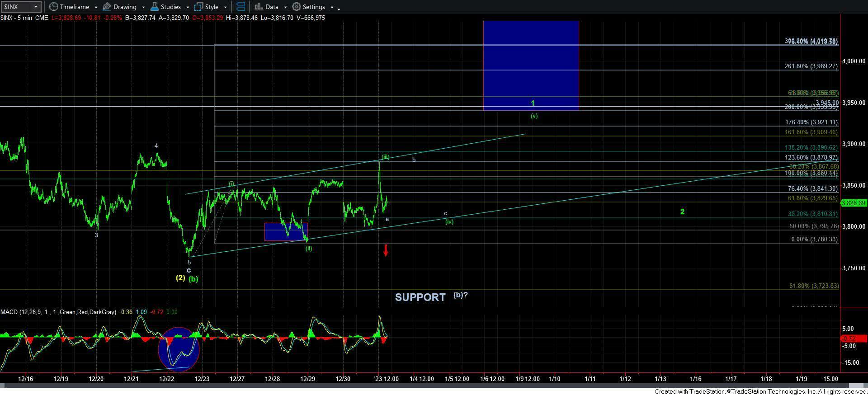Click the Settings gear icon
The height and width of the screenshot is (395, 868).
[297, 7]
